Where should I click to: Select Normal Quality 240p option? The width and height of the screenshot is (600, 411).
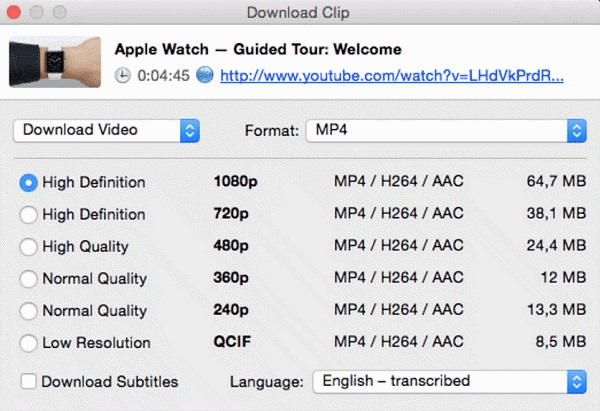[28, 311]
